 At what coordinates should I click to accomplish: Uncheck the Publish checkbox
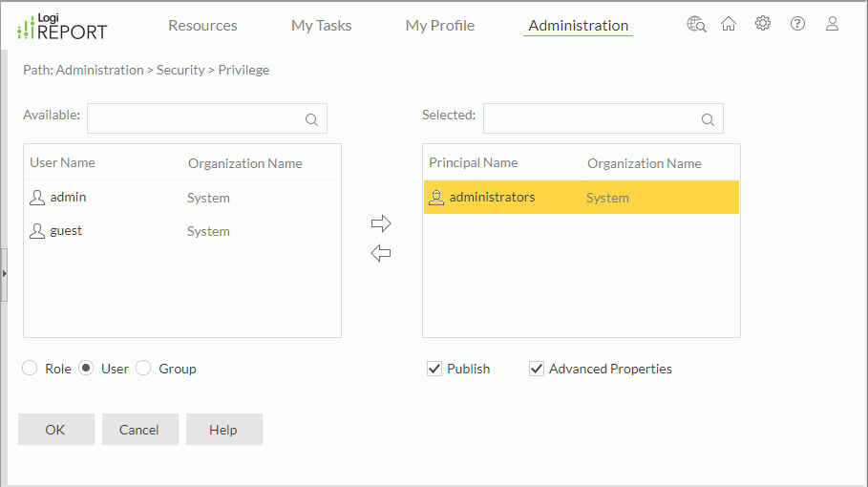(x=434, y=369)
